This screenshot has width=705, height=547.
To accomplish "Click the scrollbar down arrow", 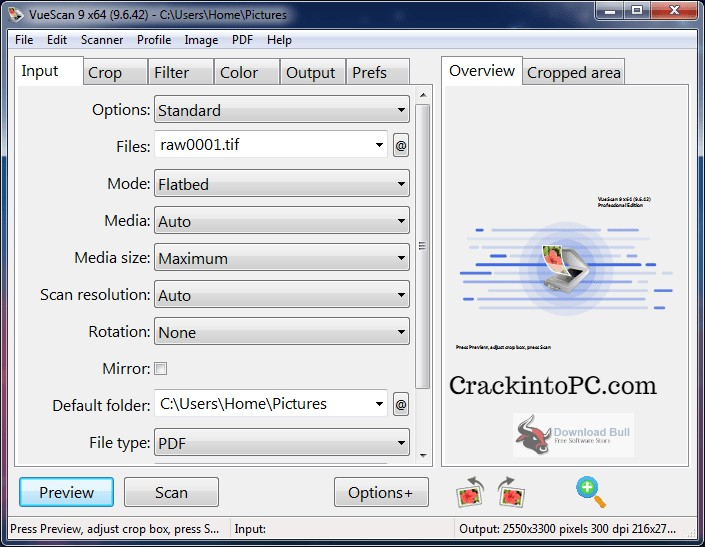I will pyautogui.click(x=423, y=456).
